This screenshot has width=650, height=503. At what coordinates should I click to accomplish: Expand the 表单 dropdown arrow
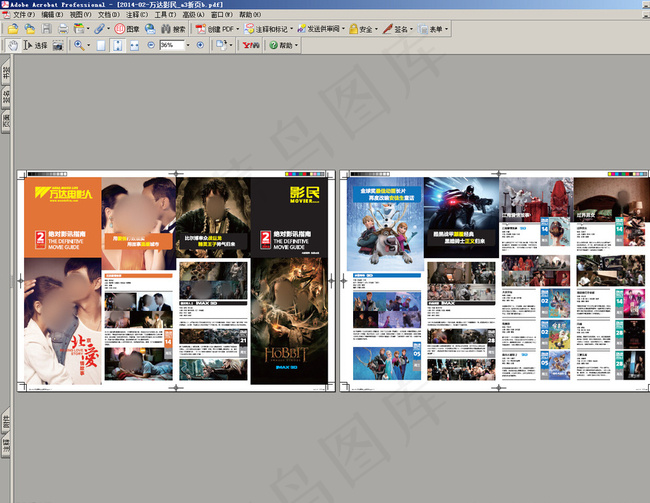pyautogui.click(x=446, y=29)
